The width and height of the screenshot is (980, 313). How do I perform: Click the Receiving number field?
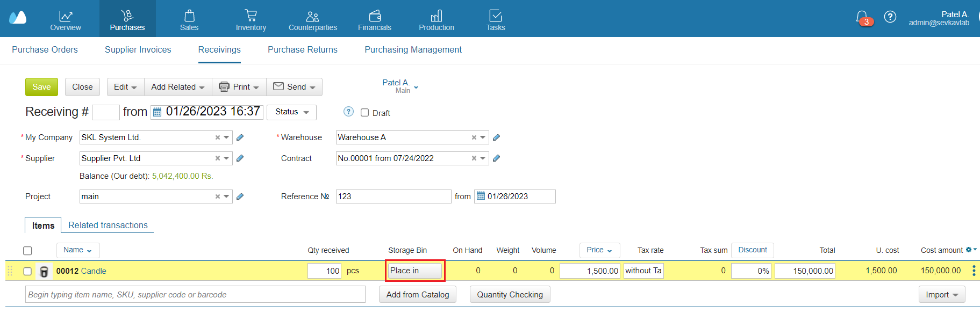point(106,112)
